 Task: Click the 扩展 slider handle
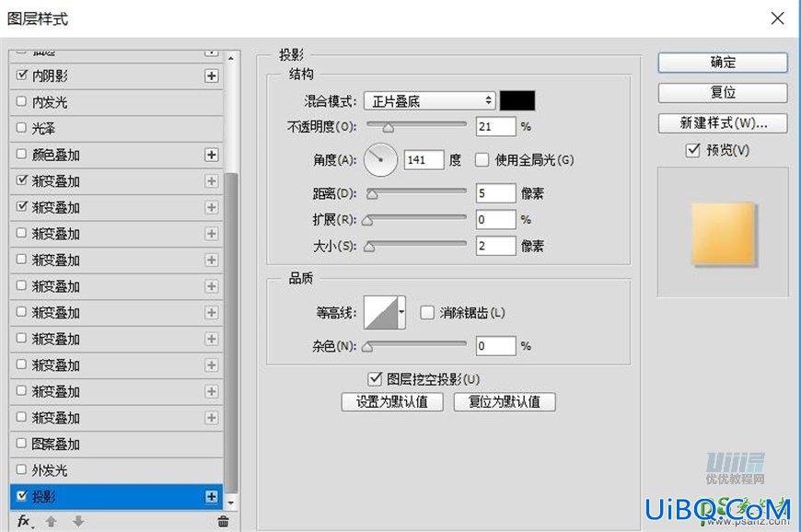tap(367, 221)
